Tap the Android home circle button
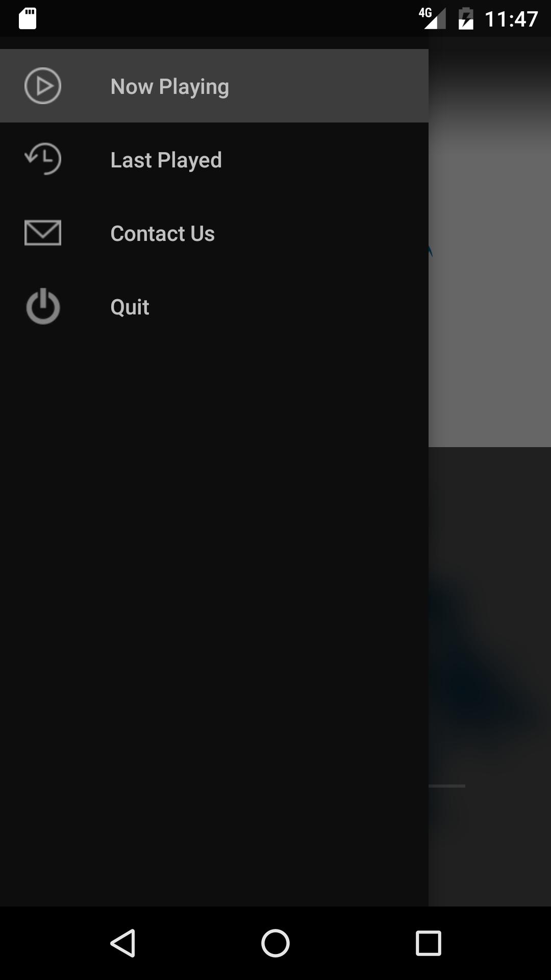Image resolution: width=551 pixels, height=980 pixels. 275,943
